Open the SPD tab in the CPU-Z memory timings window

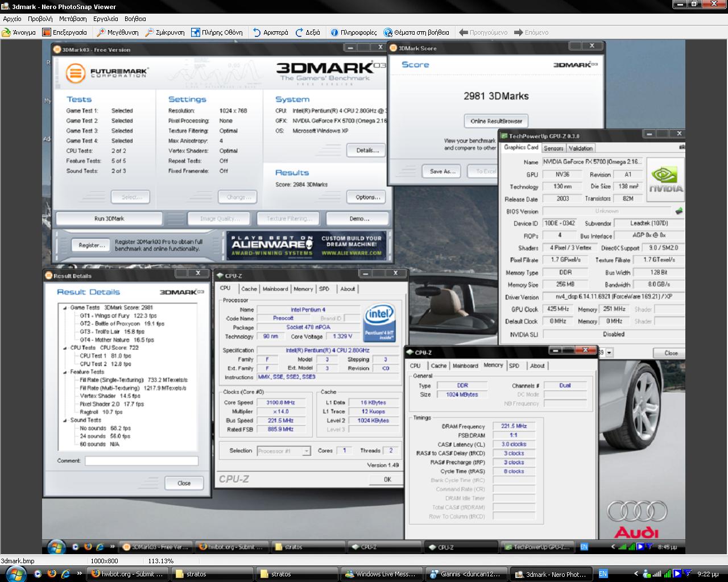coord(514,366)
